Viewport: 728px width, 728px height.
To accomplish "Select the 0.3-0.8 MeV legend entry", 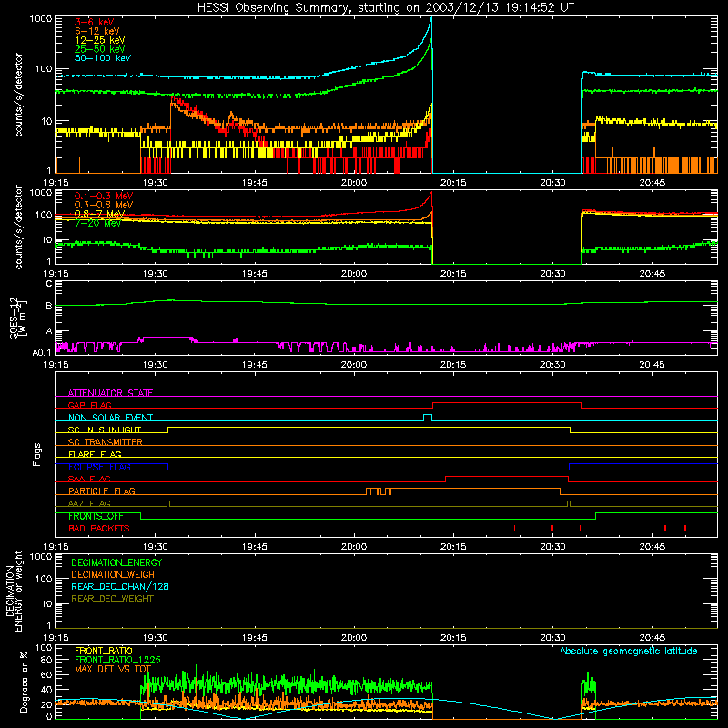I will [x=104, y=205].
